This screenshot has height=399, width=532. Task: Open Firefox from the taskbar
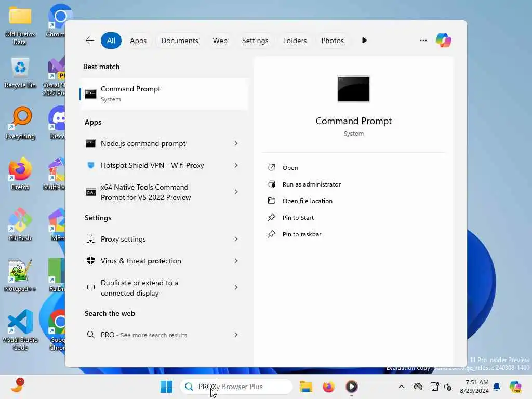pos(328,387)
